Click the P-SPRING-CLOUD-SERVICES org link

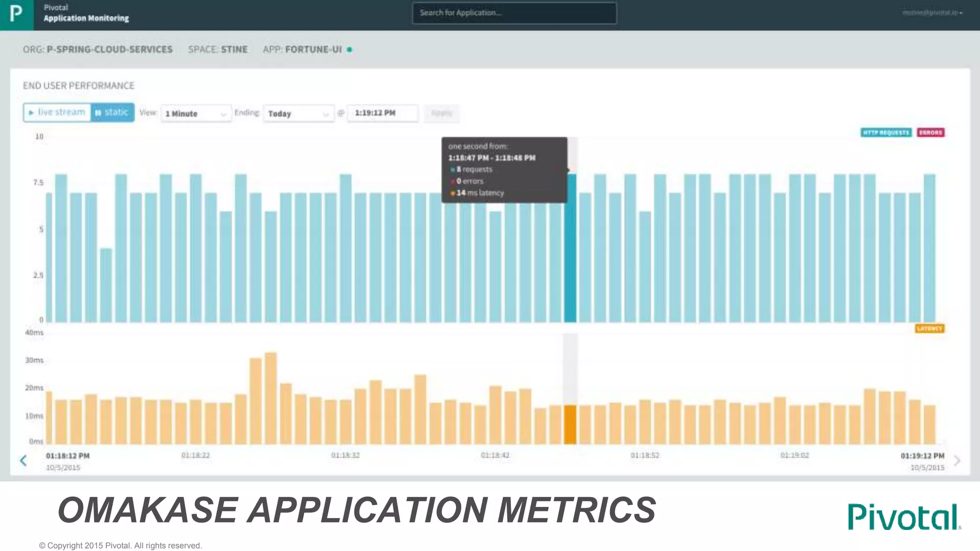[110, 49]
